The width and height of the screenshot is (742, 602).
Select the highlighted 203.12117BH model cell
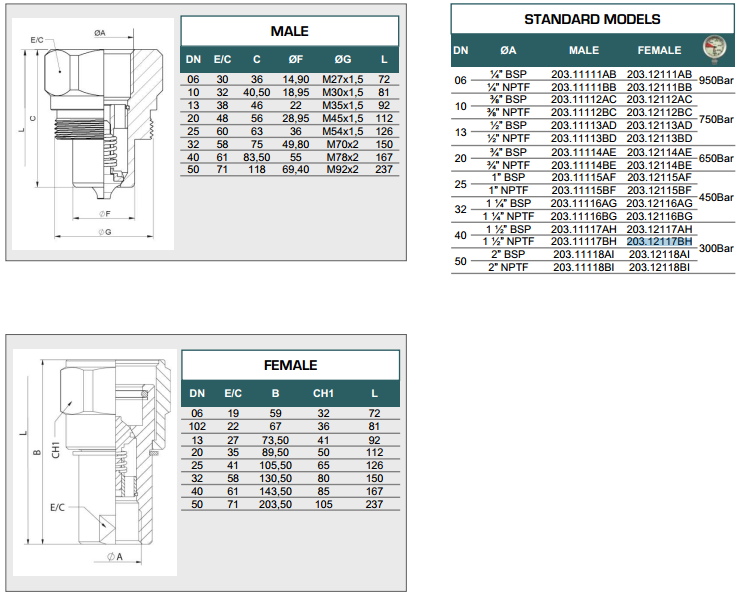pyautogui.click(x=659, y=241)
